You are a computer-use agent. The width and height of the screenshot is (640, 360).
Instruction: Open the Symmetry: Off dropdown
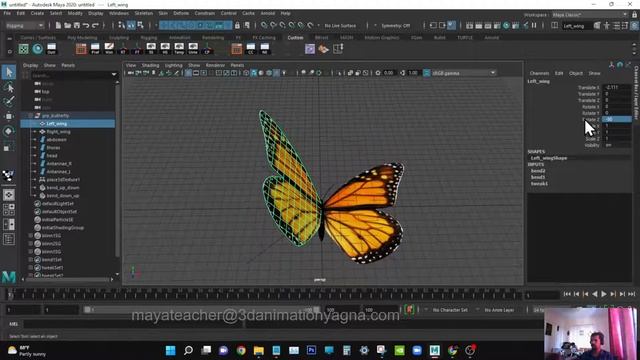click(x=396, y=25)
